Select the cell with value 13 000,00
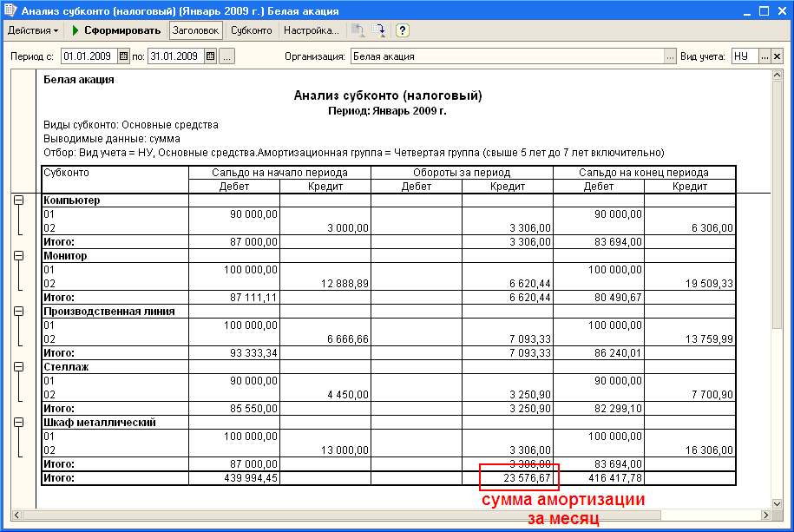The width and height of the screenshot is (794, 532). point(325,450)
